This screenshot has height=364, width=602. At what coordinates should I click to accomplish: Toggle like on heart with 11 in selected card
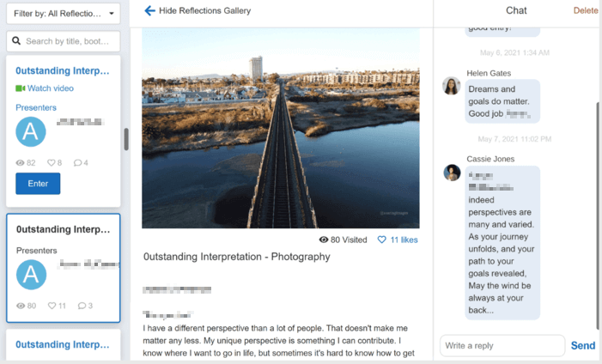tap(52, 306)
